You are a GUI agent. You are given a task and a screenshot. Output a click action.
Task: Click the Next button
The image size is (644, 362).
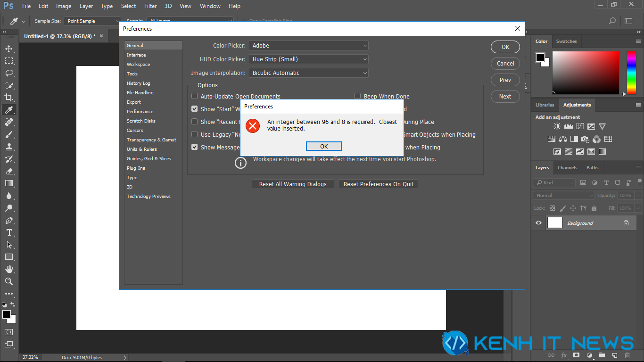pos(505,97)
